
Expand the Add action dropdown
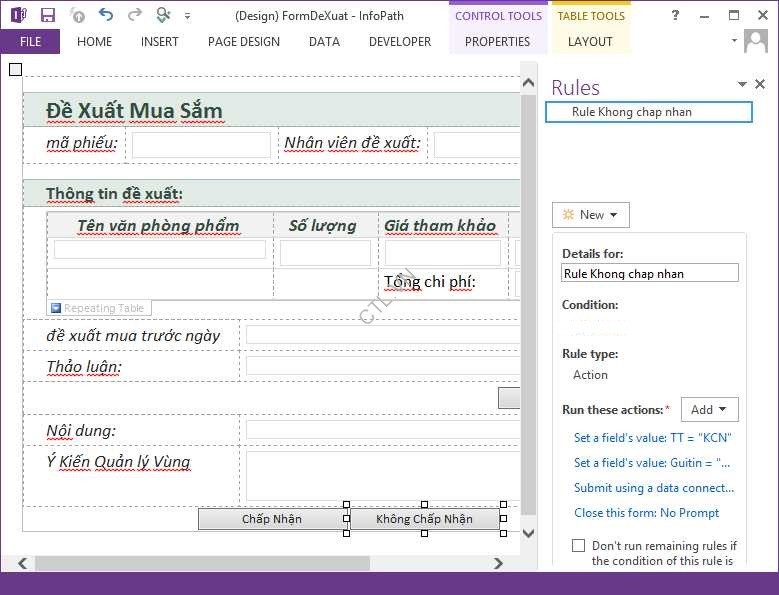(x=709, y=409)
